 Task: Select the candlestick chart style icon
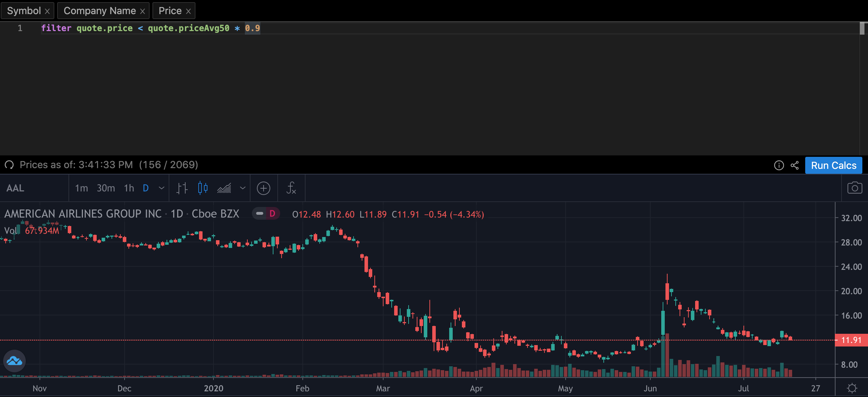[203, 188]
